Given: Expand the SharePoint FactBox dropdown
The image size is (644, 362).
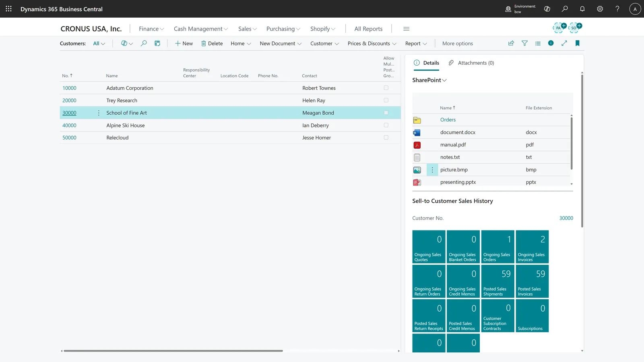Looking at the screenshot, I should (x=429, y=80).
